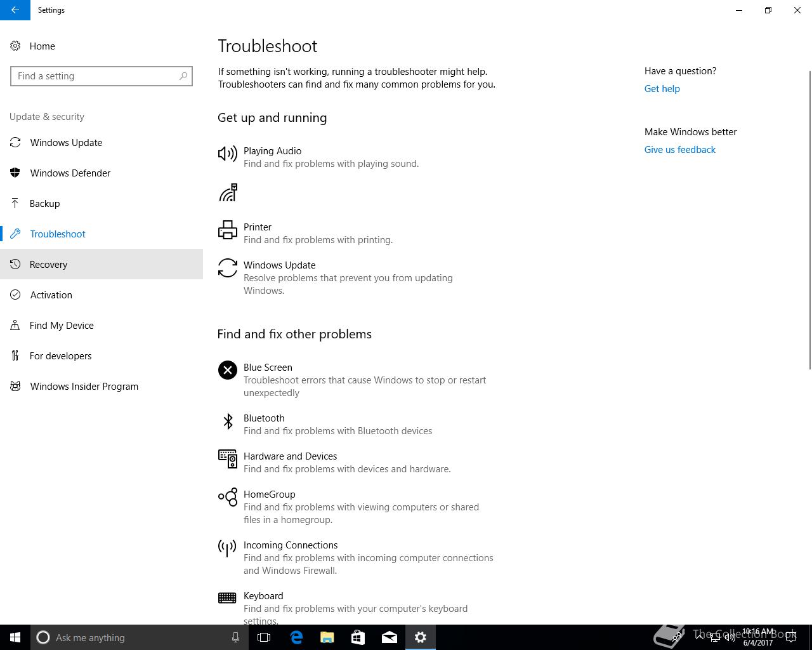Open File Explorer from taskbar
The image size is (812, 650).
coord(327,637)
